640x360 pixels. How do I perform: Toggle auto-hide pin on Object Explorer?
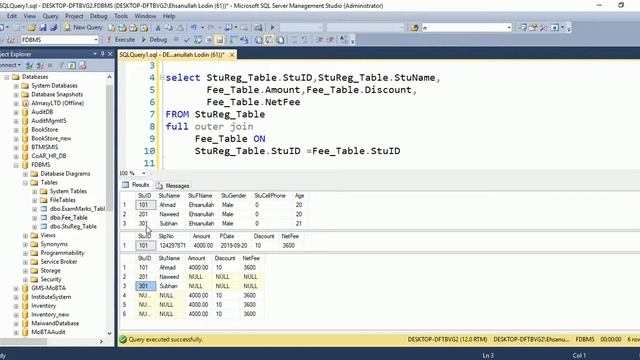102,54
